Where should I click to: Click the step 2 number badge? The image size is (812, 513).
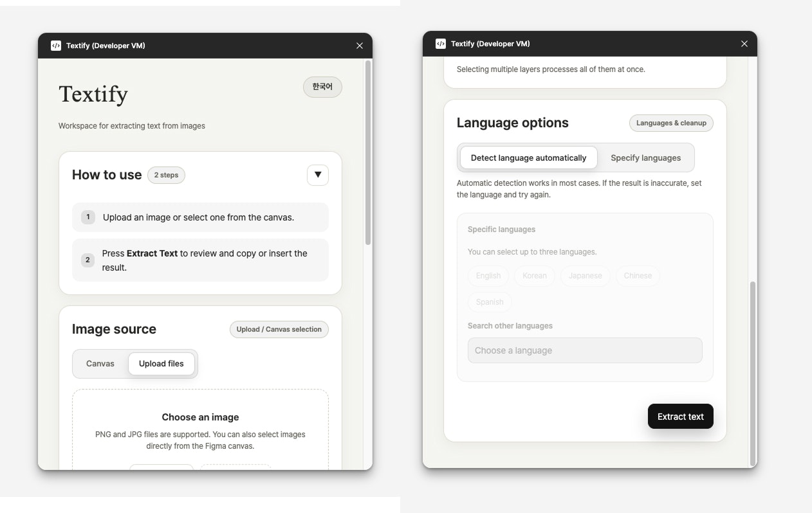coord(88,260)
